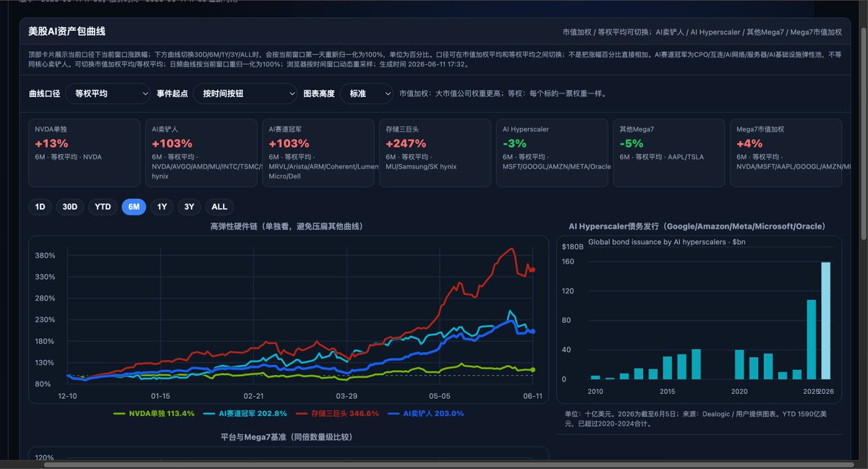The height and width of the screenshot is (469, 868).
Task: Open the 事件起点 dropdown showing 按时间按钮
Action: 244,93
